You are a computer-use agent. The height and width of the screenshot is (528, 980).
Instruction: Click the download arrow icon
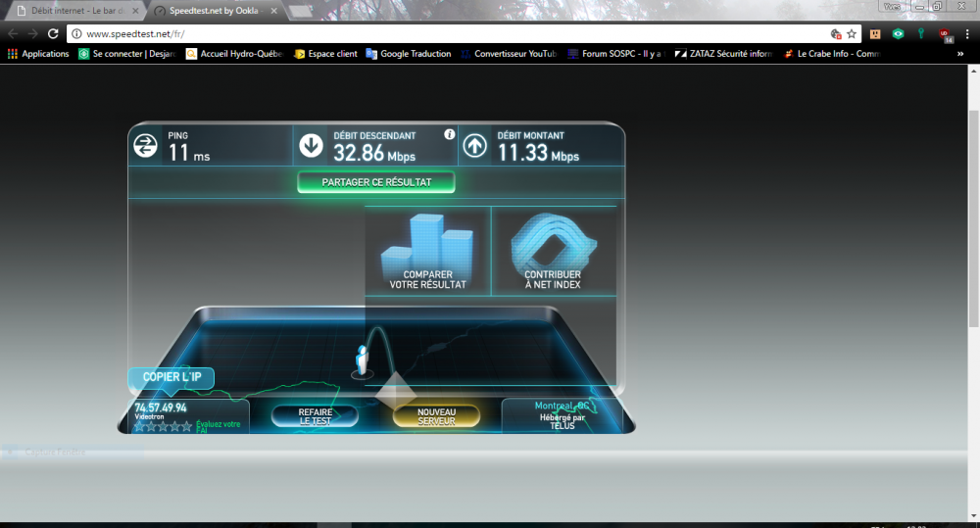pyautogui.click(x=311, y=145)
